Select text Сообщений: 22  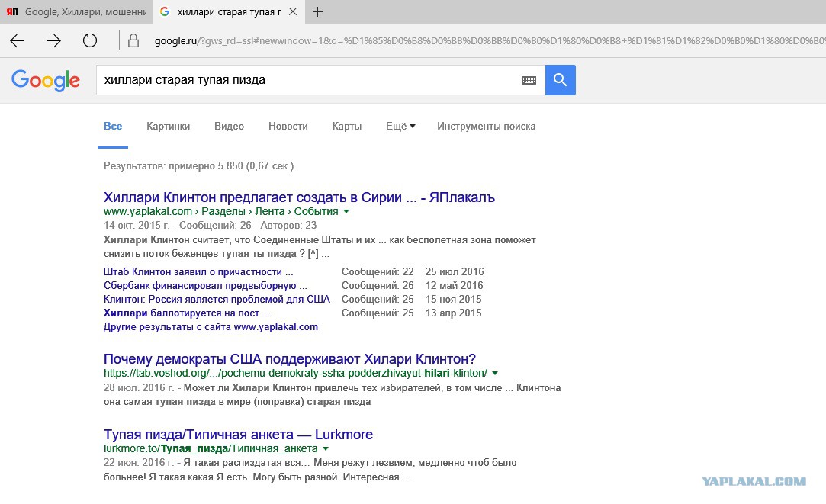pyautogui.click(x=378, y=271)
